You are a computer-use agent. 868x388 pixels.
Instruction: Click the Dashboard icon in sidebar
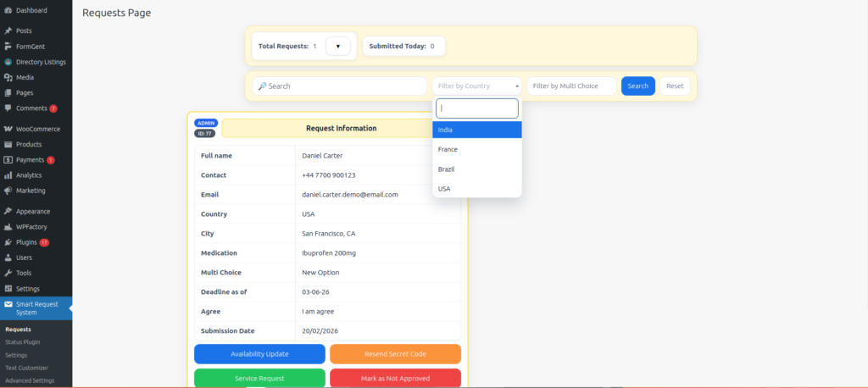(8, 10)
